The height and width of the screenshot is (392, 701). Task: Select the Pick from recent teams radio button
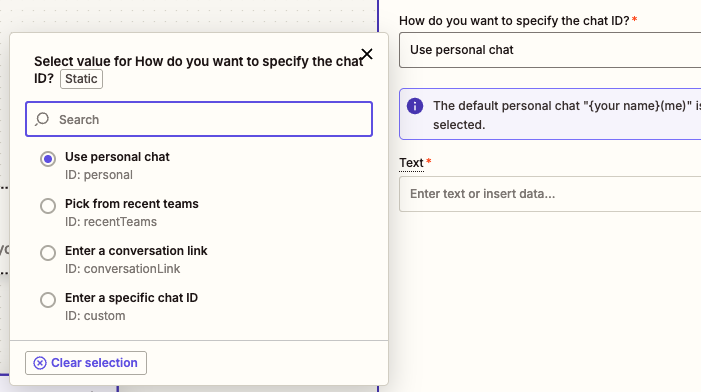[48, 206]
